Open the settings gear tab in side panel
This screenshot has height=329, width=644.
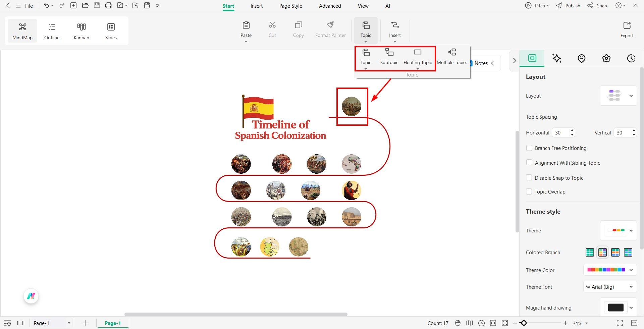606,58
